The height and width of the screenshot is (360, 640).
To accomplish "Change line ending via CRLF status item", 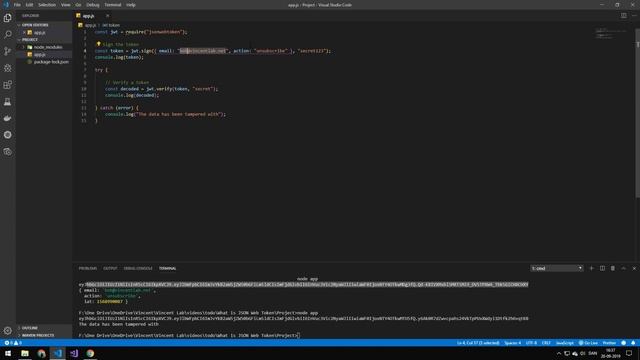I will (x=546, y=343).
